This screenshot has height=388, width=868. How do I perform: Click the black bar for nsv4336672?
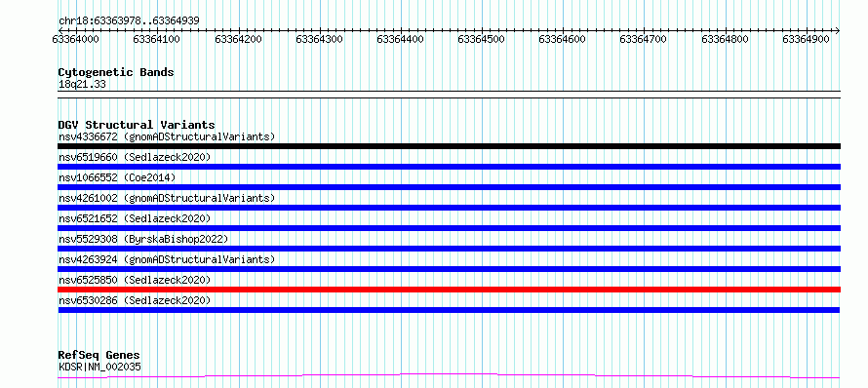[449, 146]
